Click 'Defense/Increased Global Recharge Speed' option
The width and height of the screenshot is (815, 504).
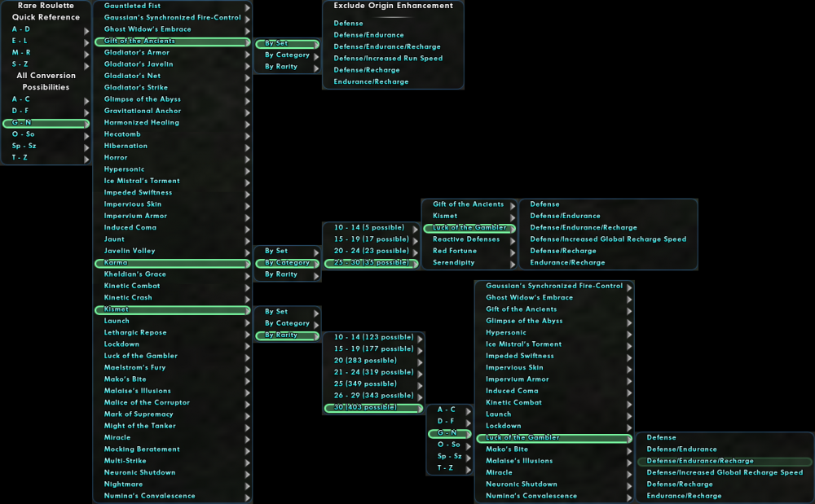tap(608, 239)
